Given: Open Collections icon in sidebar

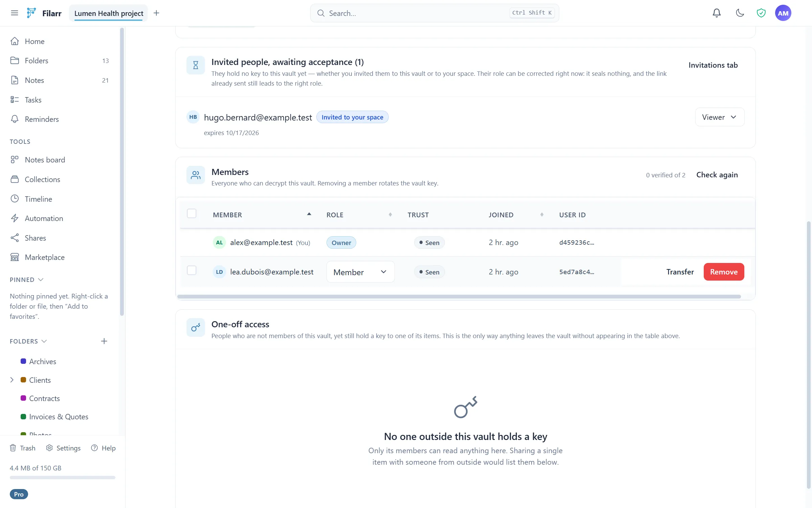Looking at the screenshot, I should pyautogui.click(x=15, y=179).
